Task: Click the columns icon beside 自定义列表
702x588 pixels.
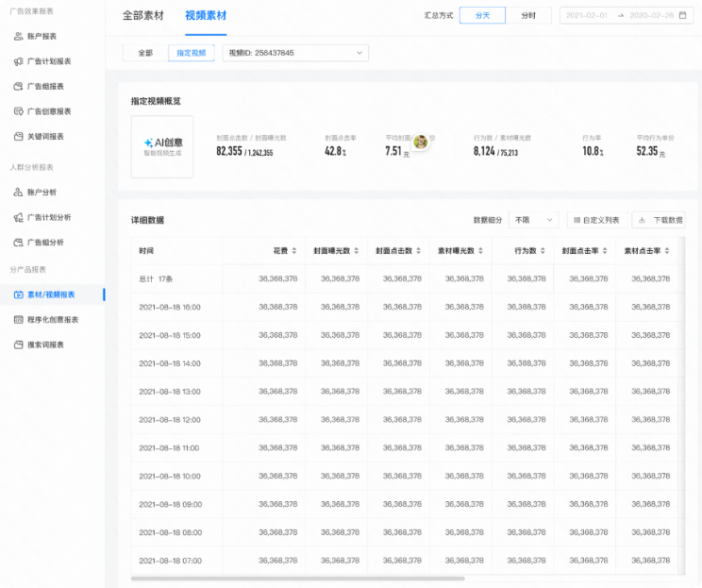Action: pos(577,220)
